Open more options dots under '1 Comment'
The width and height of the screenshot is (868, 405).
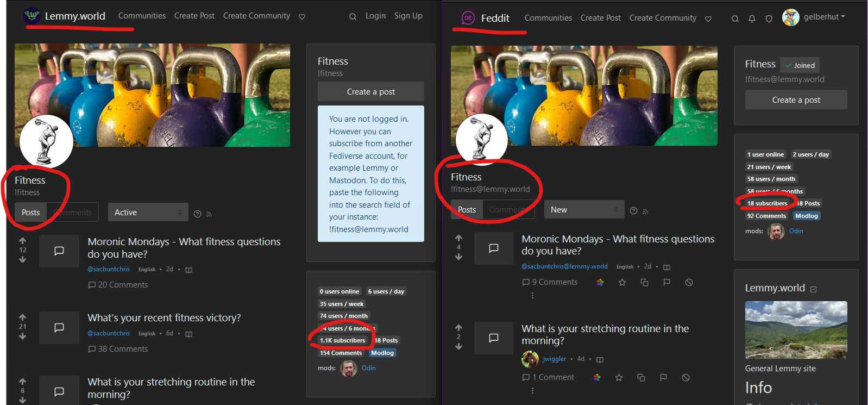click(x=532, y=391)
